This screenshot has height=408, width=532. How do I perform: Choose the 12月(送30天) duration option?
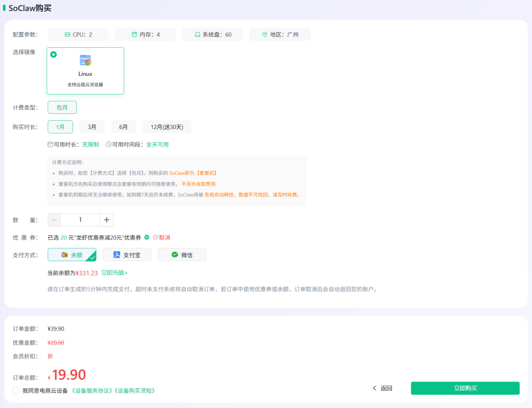tap(166, 127)
